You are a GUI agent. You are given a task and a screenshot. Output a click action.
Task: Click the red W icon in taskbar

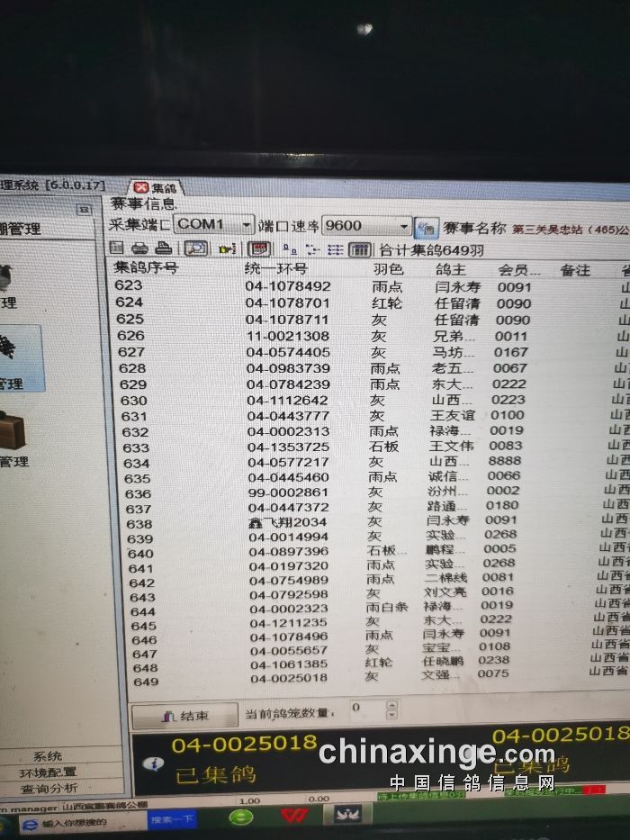pyautogui.click(x=291, y=816)
